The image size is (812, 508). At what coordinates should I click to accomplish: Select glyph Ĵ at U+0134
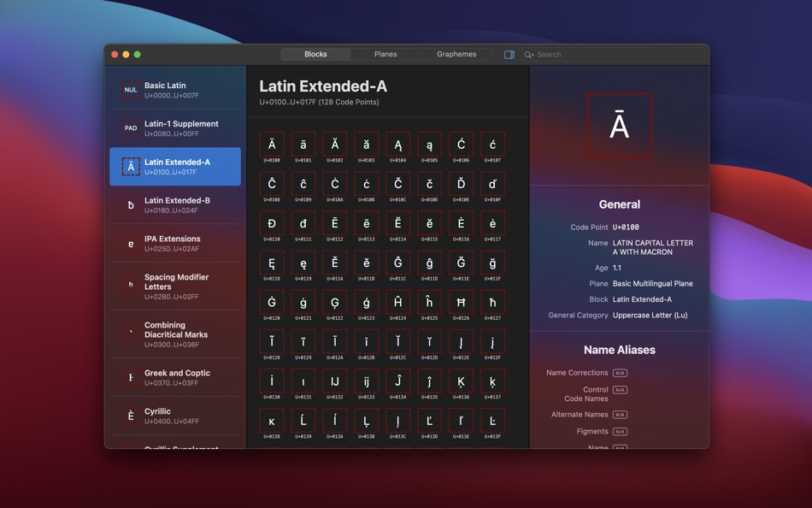point(397,381)
